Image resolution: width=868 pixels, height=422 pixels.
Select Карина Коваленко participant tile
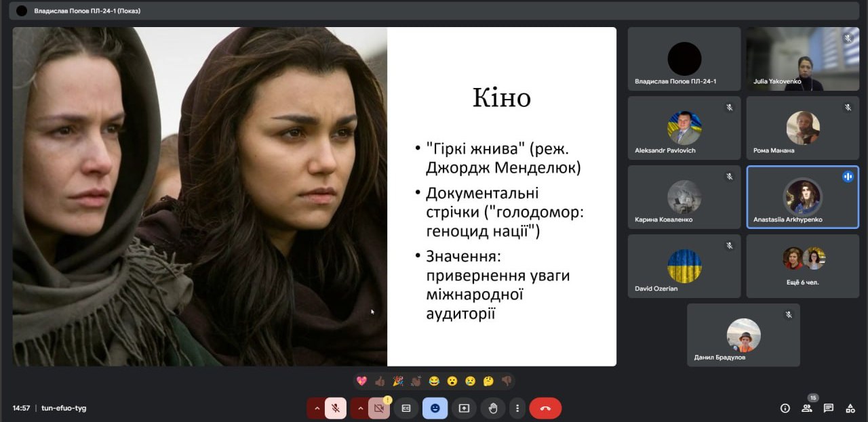pos(684,197)
